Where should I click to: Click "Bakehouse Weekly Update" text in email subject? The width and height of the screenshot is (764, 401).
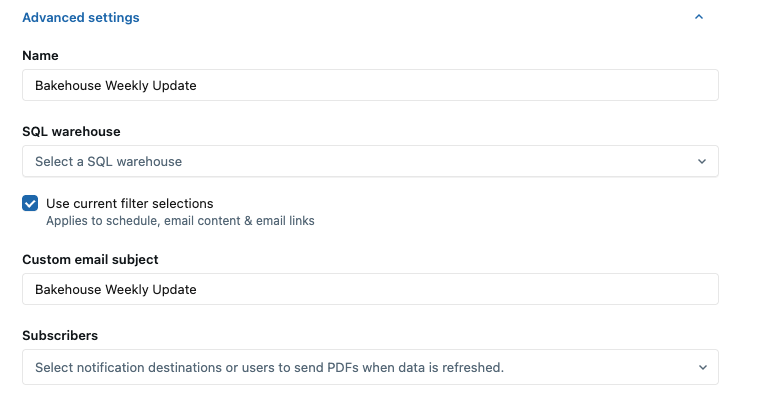[115, 289]
